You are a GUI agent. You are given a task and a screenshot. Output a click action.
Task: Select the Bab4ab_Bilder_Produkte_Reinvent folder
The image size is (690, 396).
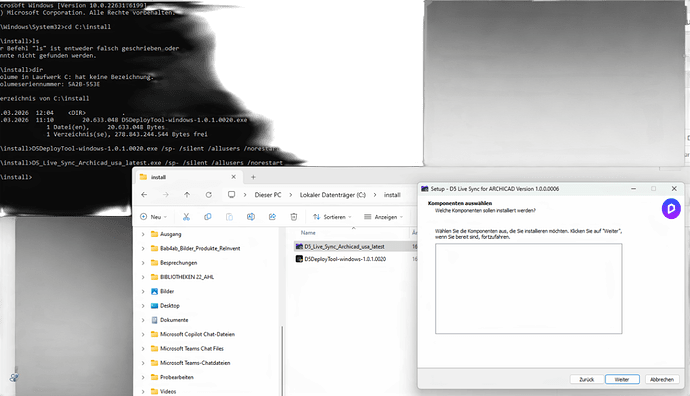(x=200, y=249)
